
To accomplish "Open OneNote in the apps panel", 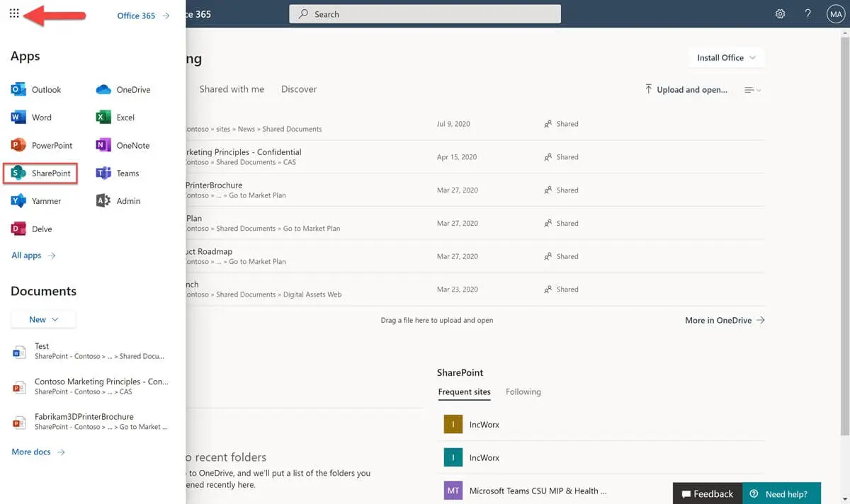I will coord(123,145).
